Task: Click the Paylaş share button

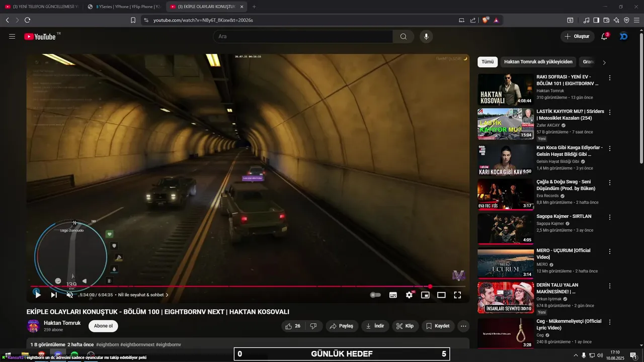Action: [x=342, y=326]
